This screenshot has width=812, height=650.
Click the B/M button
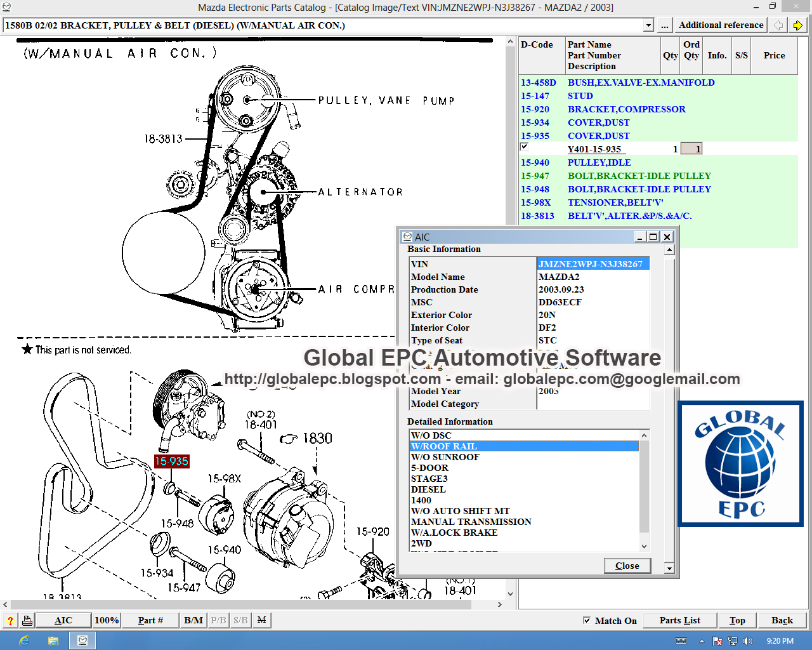click(193, 620)
